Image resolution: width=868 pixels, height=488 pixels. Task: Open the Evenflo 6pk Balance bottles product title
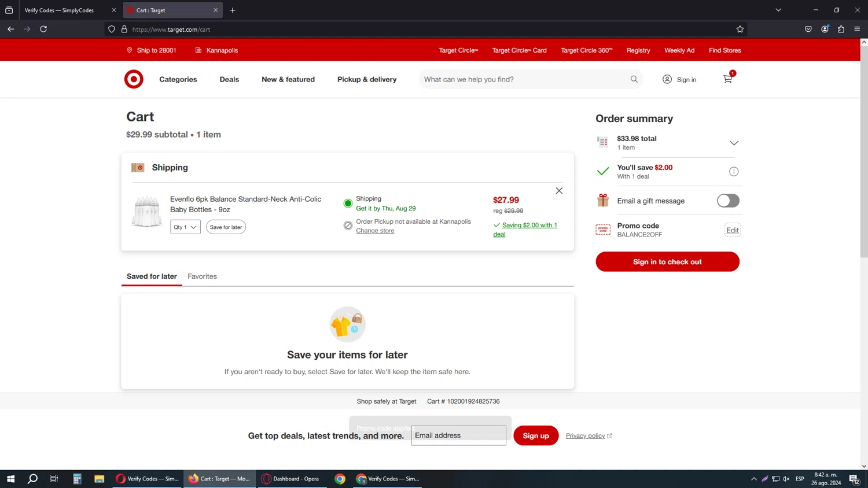point(245,204)
